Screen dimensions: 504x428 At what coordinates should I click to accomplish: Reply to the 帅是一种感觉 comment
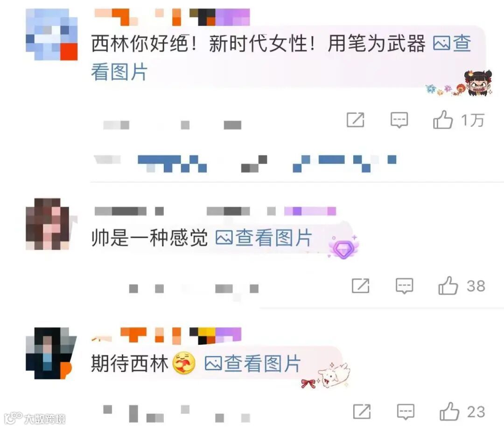point(404,286)
